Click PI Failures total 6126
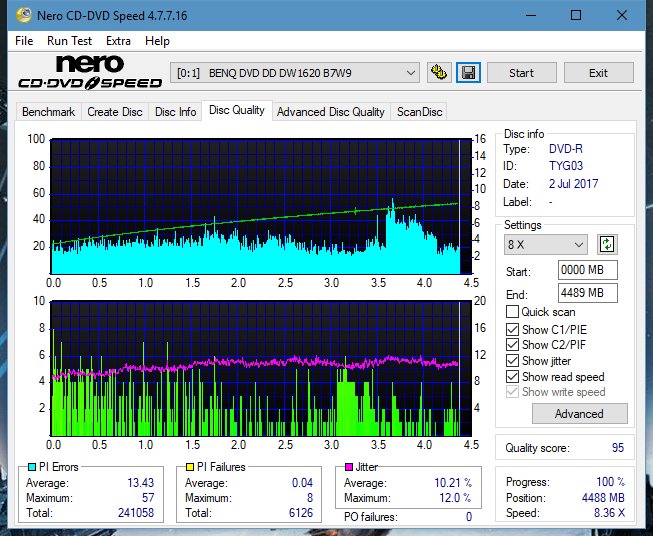Screen dimensions: 653x536 [x=301, y=512]
